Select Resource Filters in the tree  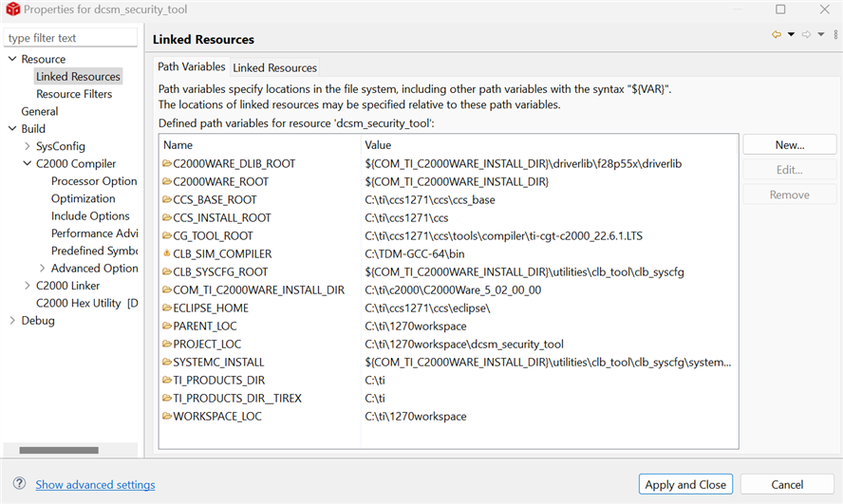pos(74,94)
